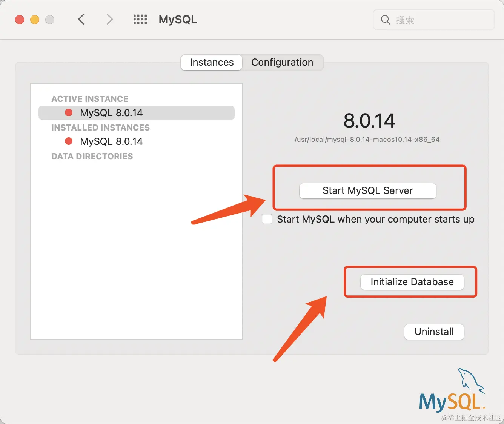The height and width of the screenshot is (424, 504).
Task: Select MySQL 8.0.14 under Active Instance
Action: tap(137, 113)
